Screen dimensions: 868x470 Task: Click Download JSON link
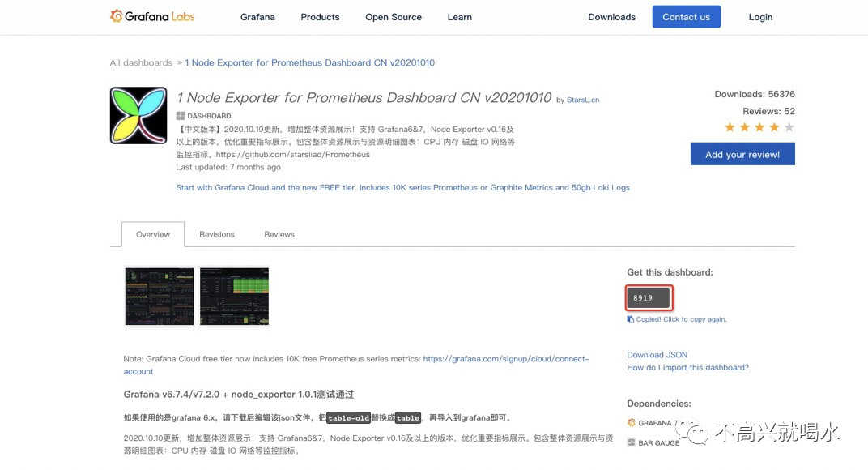(x=657, y=355)
